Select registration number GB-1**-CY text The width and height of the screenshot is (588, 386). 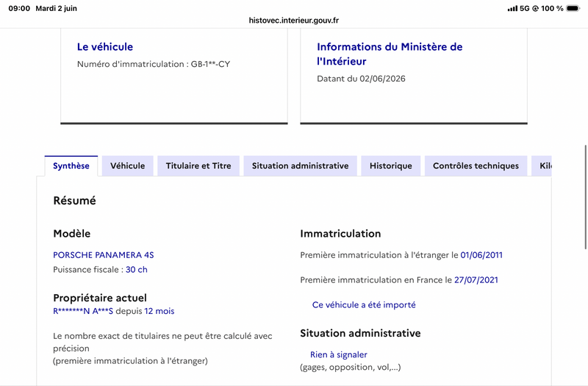210,64
